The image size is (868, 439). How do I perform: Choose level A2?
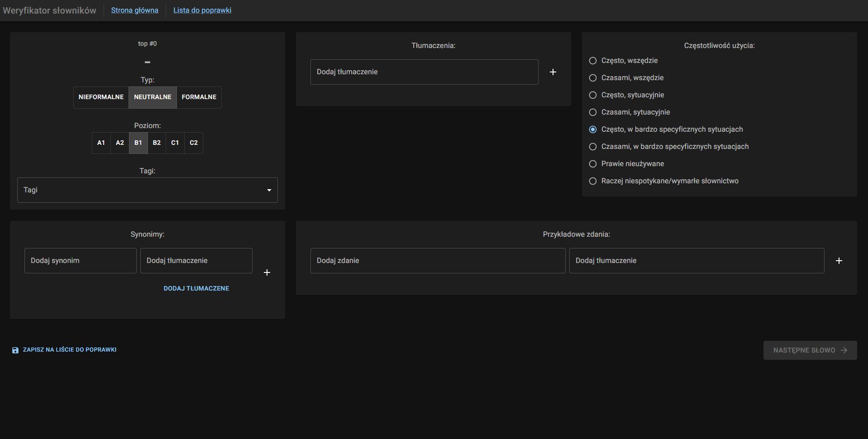pyautogui.click(x=119, y=143)
